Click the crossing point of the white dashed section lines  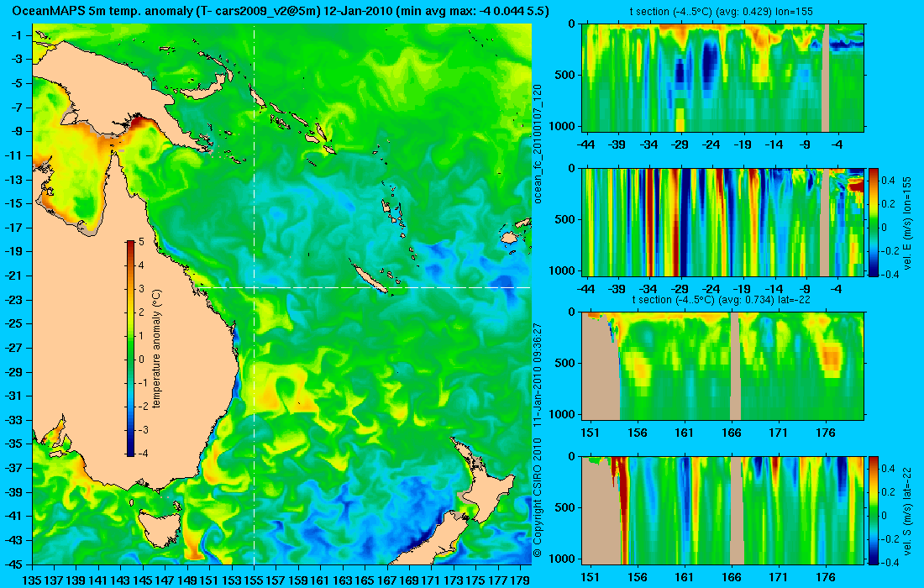click(x=254, y=287)
